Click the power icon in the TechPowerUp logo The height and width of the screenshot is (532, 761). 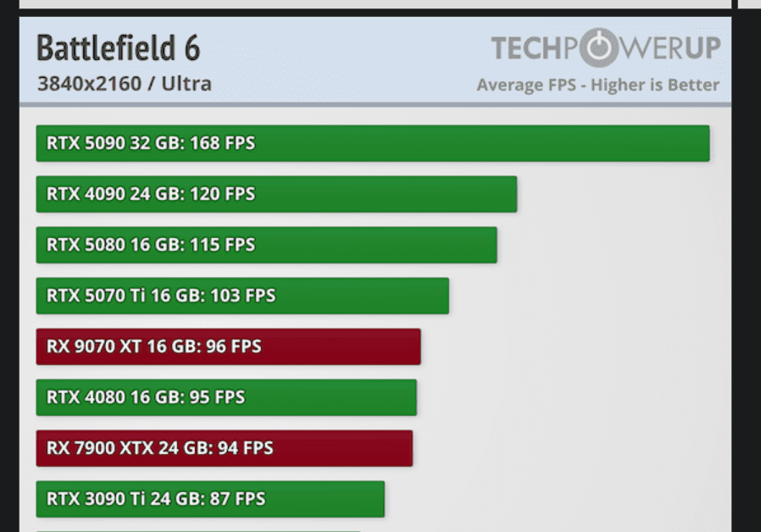599,47
